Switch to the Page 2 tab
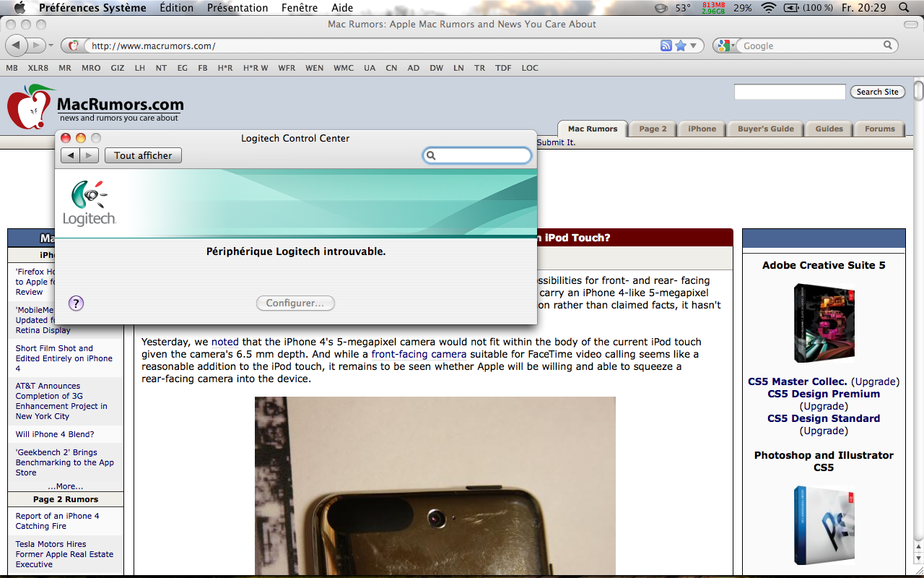The width and height of the screenshot is (924, 578). click(652, 129)
